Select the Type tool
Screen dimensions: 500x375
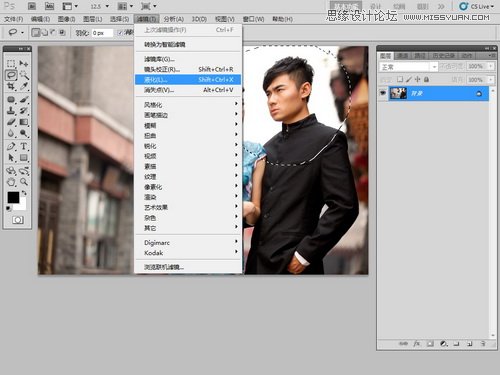click(x=24, y=146)
